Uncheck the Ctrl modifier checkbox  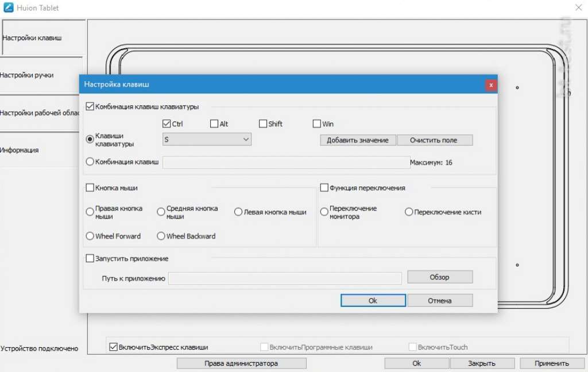click(167, 124)
